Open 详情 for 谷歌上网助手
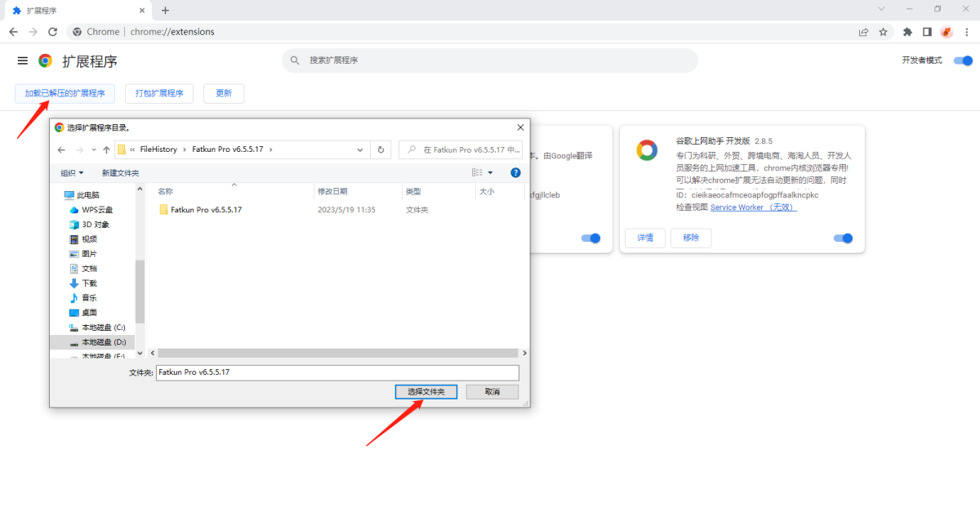 pos(645,238)
